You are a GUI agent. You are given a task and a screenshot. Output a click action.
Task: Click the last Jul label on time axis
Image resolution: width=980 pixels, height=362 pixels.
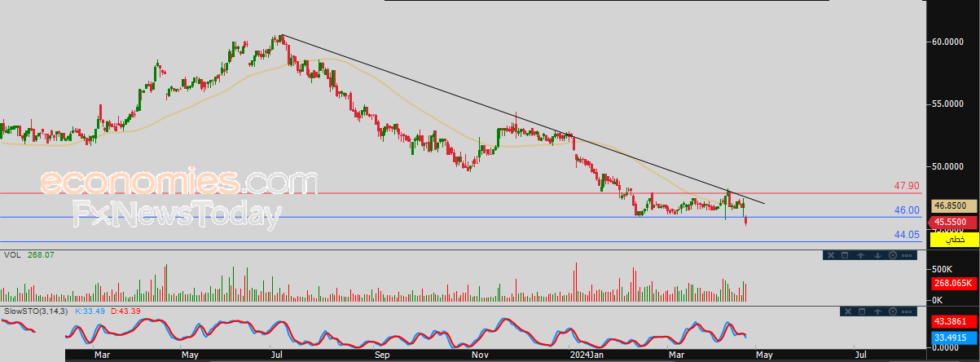[x=860, y=355]
